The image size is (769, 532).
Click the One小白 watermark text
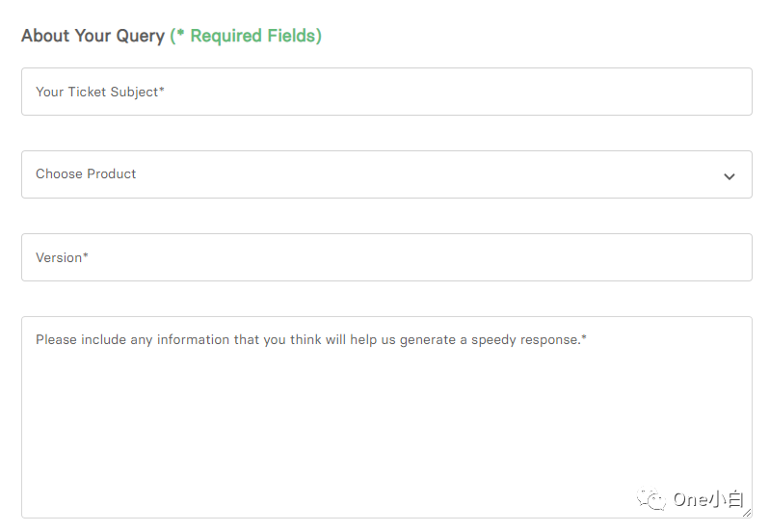707,499
